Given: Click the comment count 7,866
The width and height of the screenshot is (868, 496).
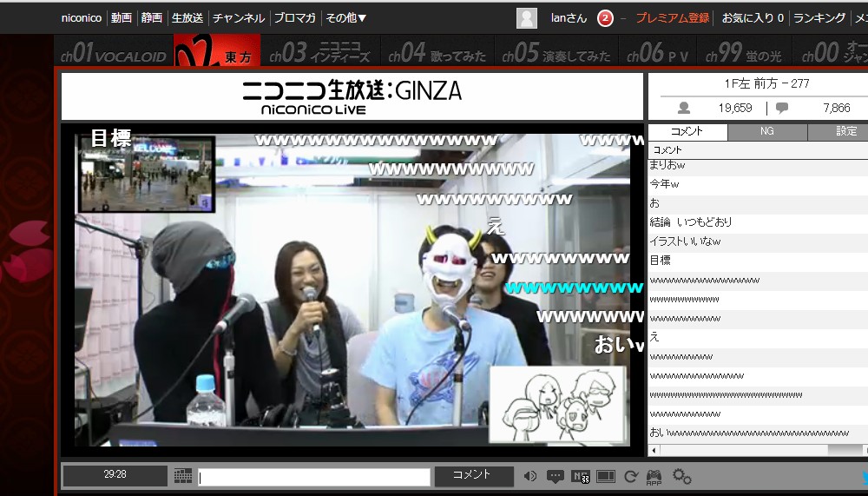Looking at the screenshot, I should tap(837, 108).
